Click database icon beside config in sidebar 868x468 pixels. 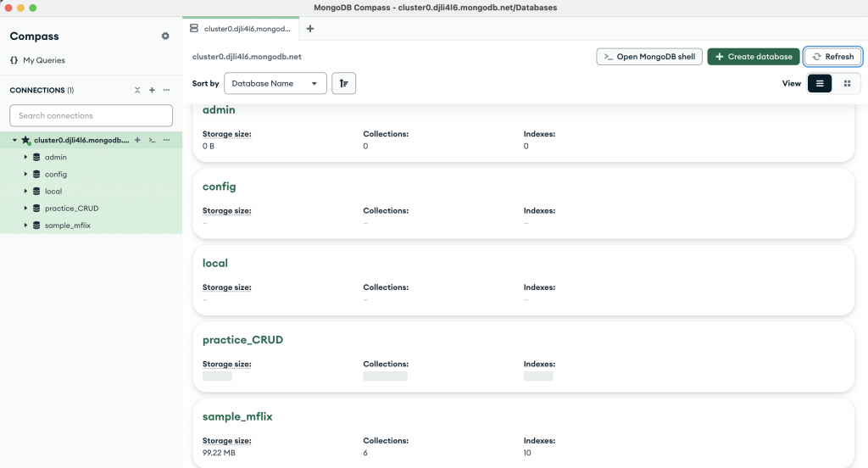tap(36, 175)
